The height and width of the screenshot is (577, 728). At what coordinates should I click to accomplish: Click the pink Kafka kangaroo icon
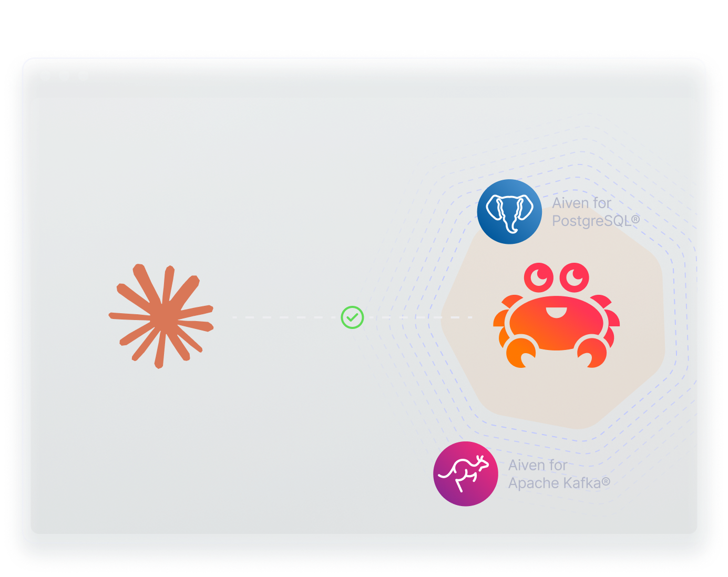[x=466, y=474]
